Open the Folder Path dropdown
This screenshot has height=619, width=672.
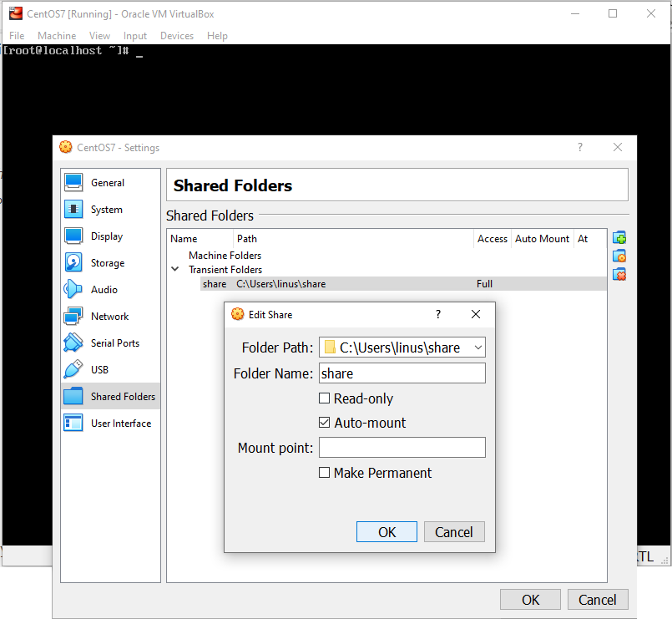tap(478, 348)
